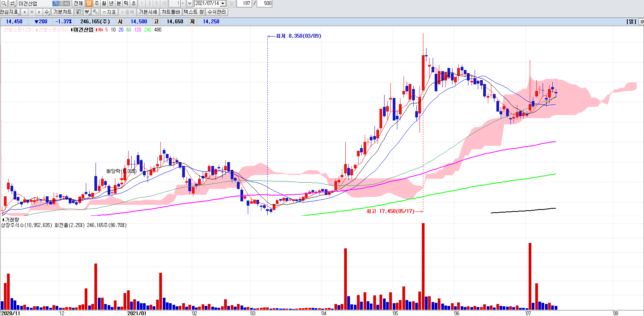Screen dimensions: 644x316
Task: Click the MA 240 legend number
Action: [148, 30]
